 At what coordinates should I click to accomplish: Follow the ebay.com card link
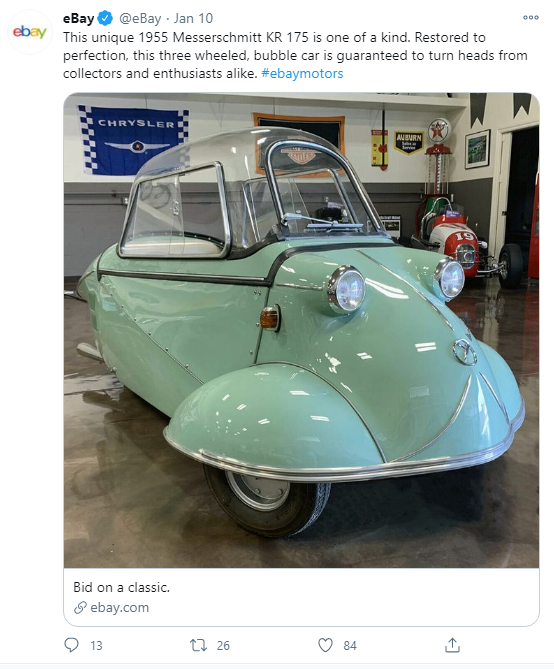coord(120,608)
